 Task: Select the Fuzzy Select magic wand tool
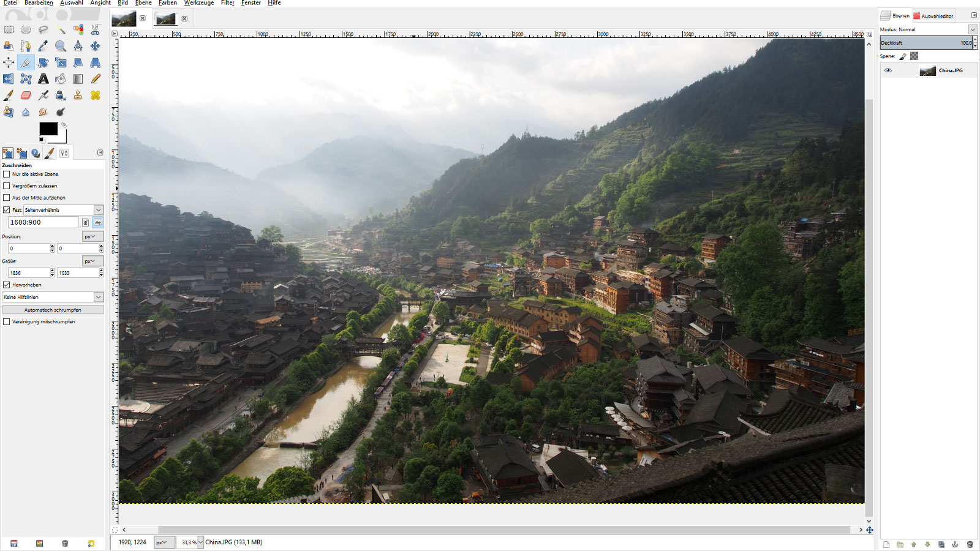[x=61, y=29]
